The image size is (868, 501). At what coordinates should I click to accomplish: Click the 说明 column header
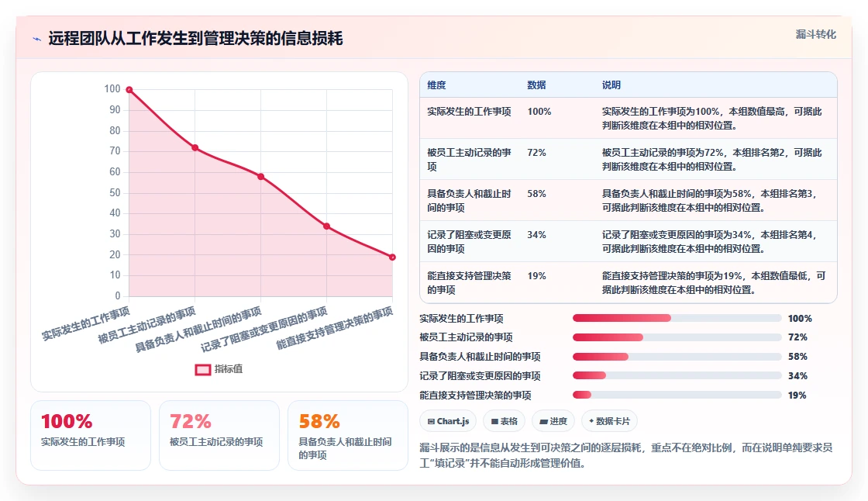click(611, 85)
